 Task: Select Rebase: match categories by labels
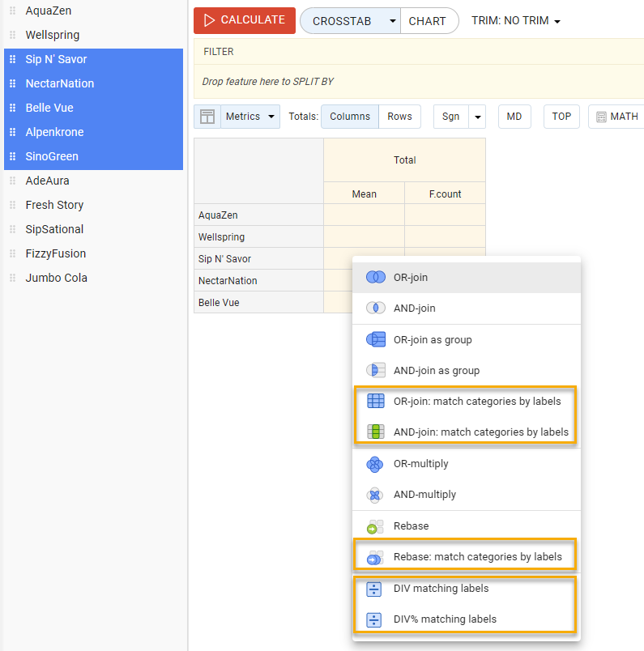tap(477, 557)
